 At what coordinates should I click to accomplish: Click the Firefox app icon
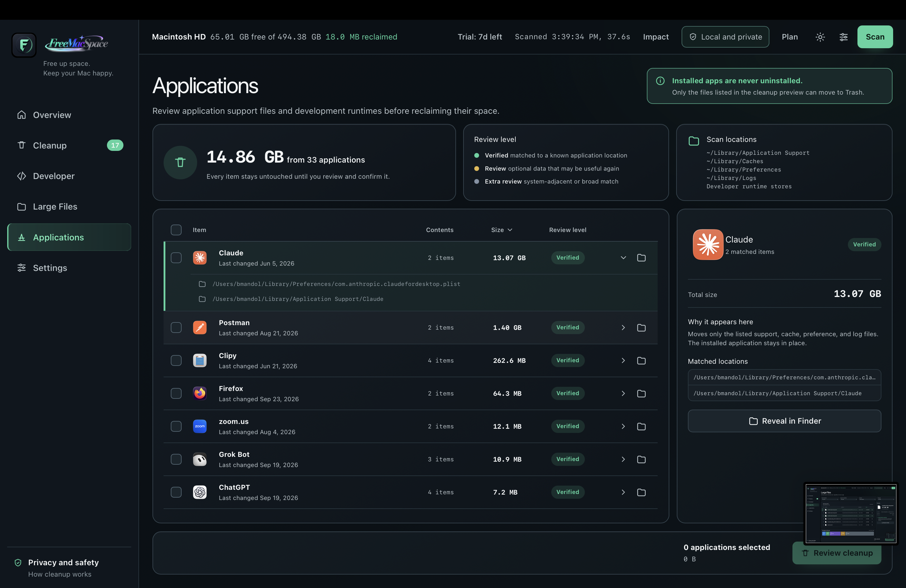[x=200, y=393]
